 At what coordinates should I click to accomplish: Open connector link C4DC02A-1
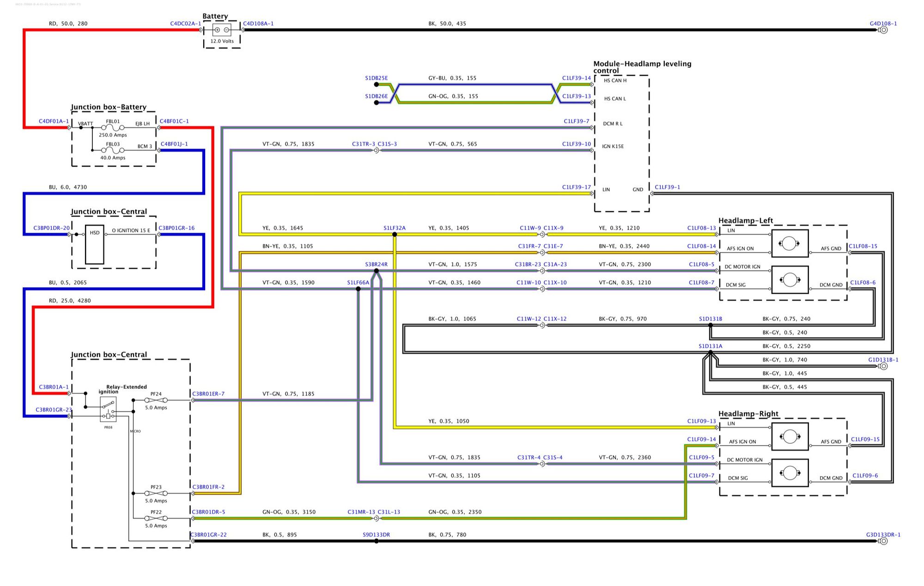pos(185,24)
